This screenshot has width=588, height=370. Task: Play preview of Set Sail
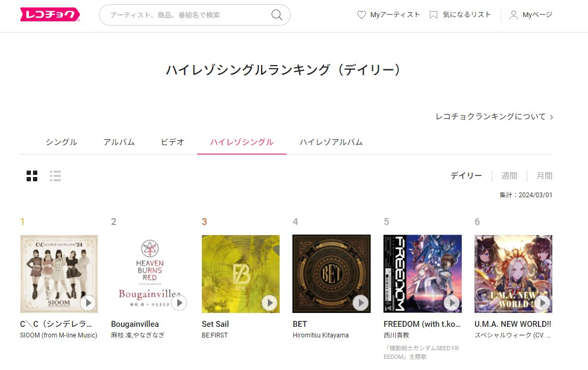pyautogui.click(x=269, y=302)
